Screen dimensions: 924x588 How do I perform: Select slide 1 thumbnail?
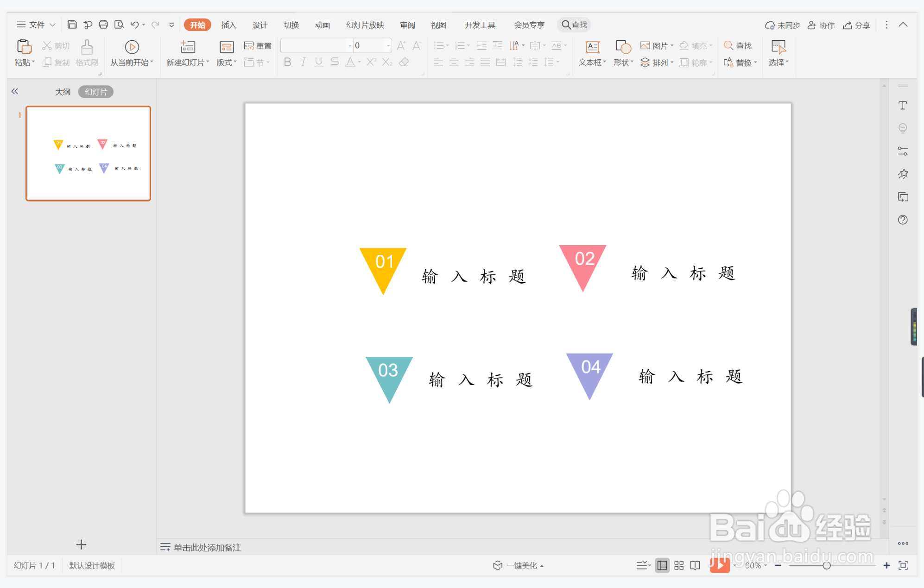click(x=88, y=153)
